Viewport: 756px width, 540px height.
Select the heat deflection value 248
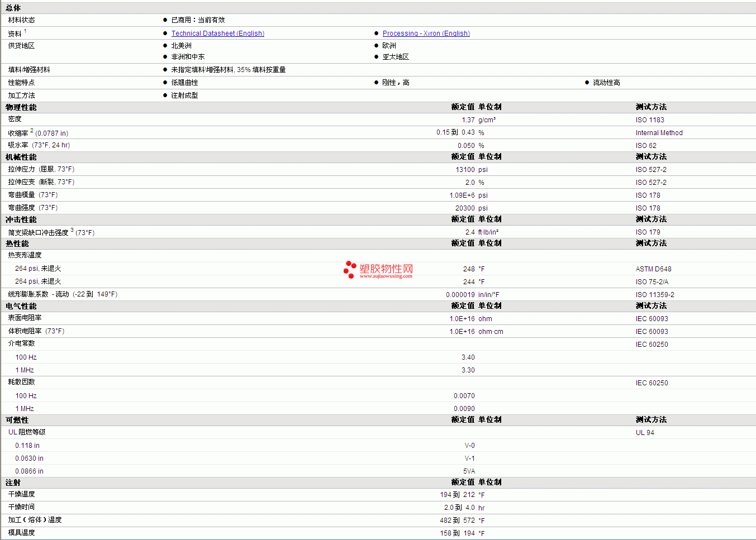point(469,269)
